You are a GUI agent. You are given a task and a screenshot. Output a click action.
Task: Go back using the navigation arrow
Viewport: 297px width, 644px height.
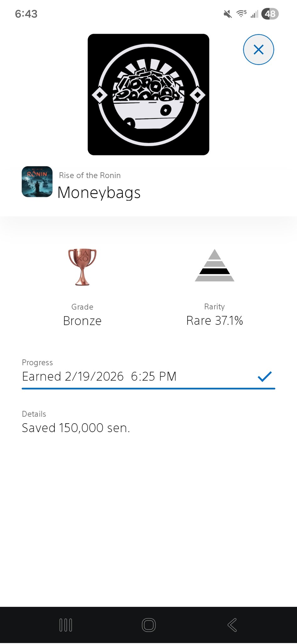tap(232, 625)
